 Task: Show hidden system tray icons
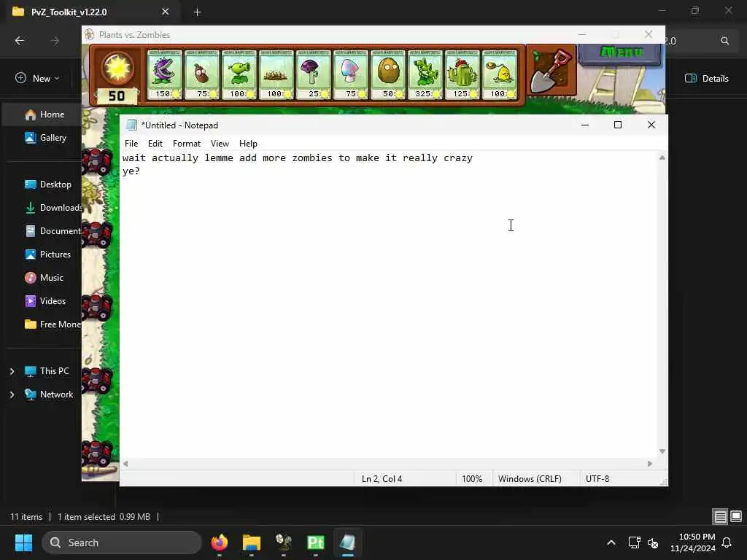(611, 542)
